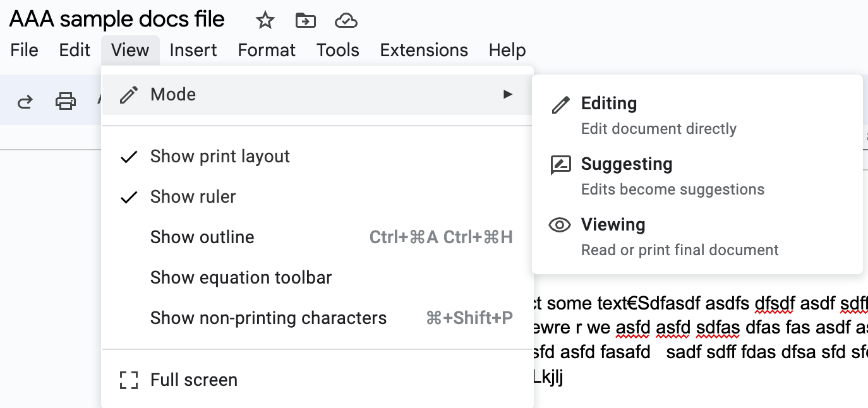Open the Extensions menu

pyautogui.click(x=424, y=51)
